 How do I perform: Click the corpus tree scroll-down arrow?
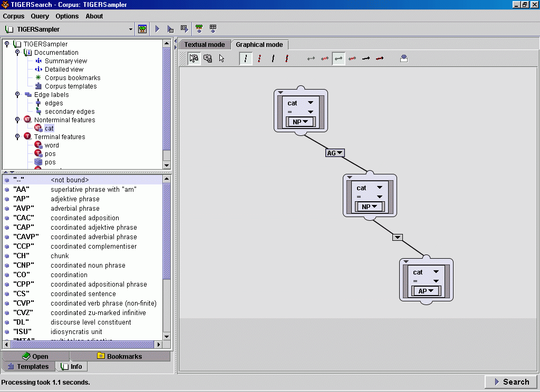click(167, 165)
